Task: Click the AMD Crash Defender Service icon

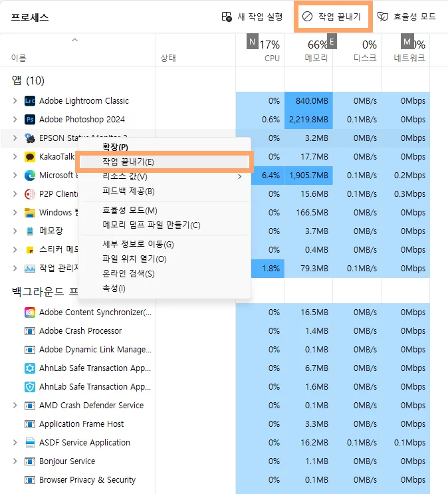Action: pos(30,405)
